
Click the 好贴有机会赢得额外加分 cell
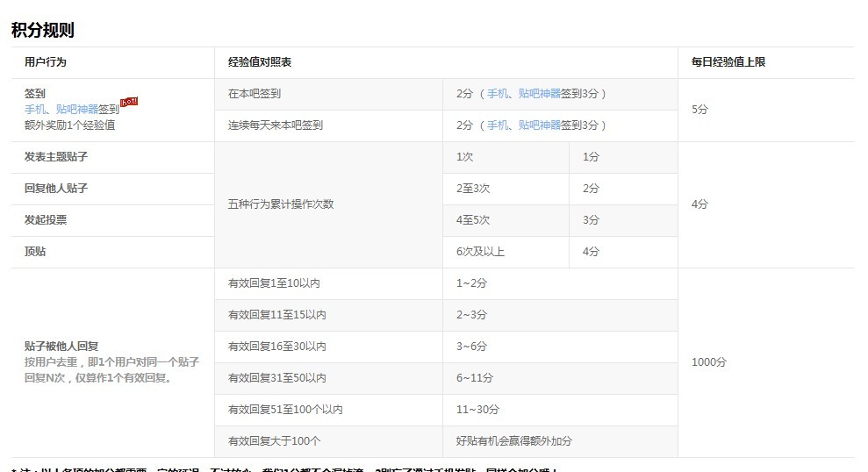(560, 441)
